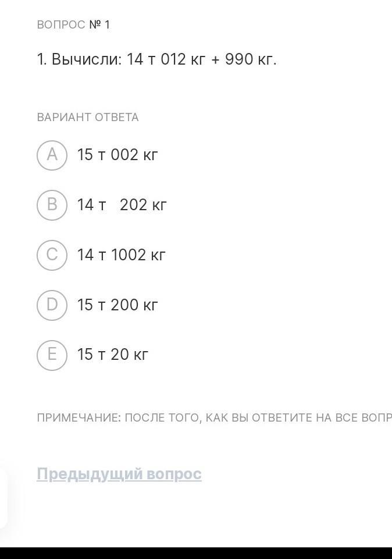392x559 pixels.
Task: Click the 'ВОПРОС № 1' header
Action: pos(73,24)
